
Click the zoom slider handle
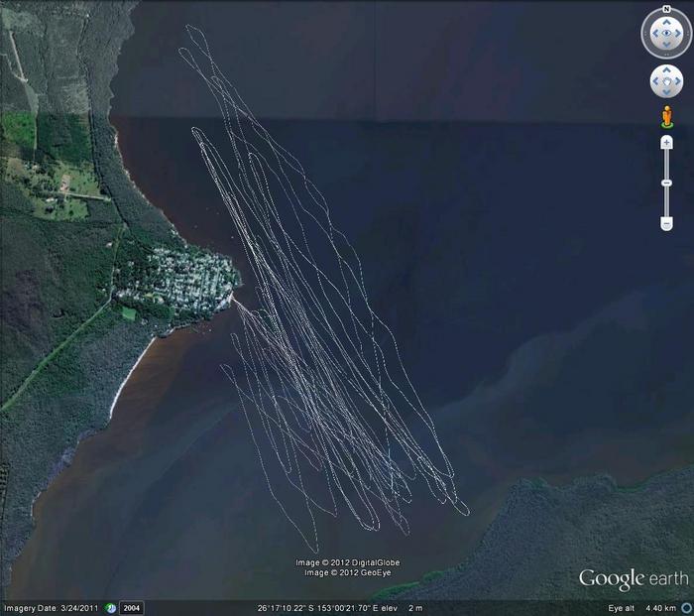tap(666, 183)
